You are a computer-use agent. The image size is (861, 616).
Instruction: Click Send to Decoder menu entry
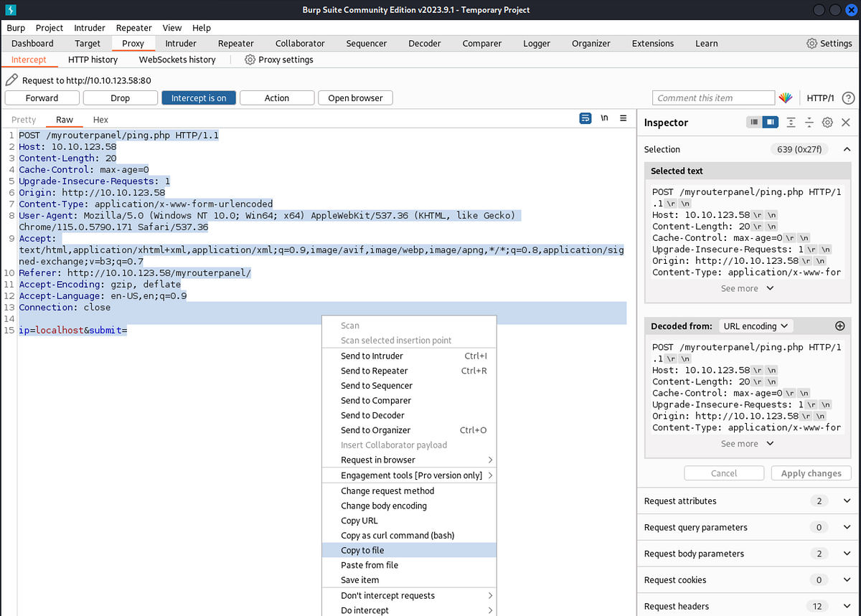(408, 415)
